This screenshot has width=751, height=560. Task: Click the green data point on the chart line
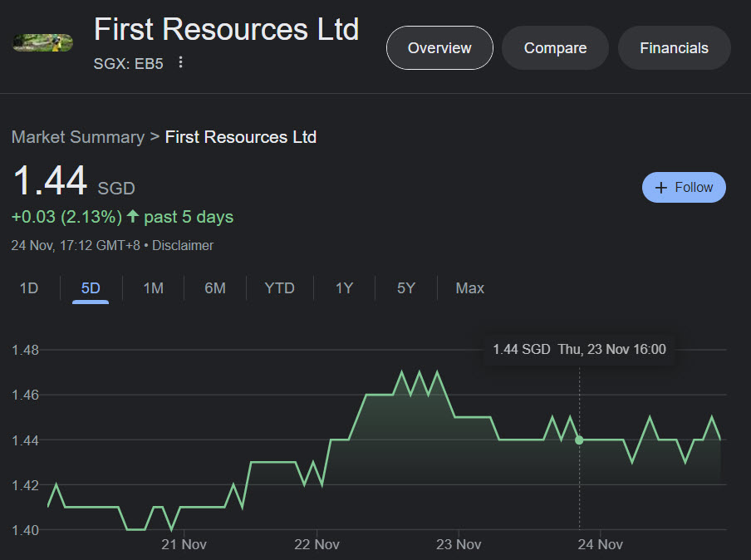(x=579, y=440)
